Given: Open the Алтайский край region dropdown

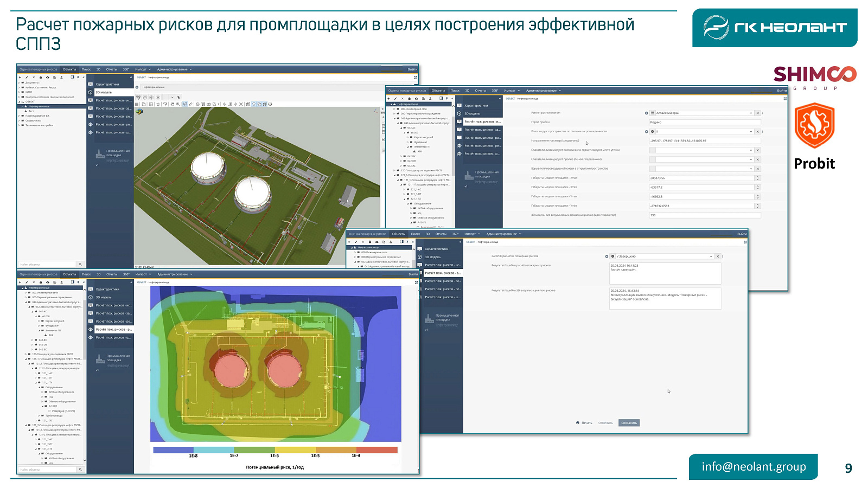Looking at the screenshot, I should [x=751, y=113].
